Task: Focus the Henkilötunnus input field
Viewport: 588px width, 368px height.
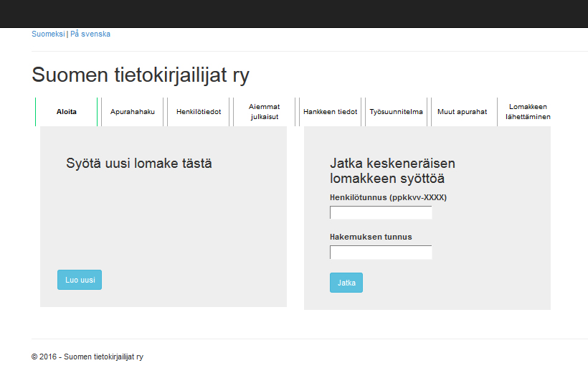Action: tap(381, 212)
